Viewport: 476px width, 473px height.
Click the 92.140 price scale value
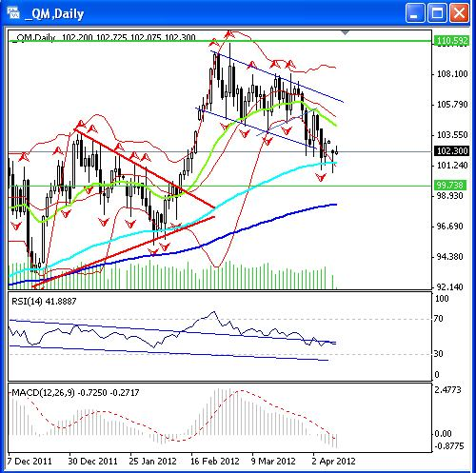[x=450, y=287]
